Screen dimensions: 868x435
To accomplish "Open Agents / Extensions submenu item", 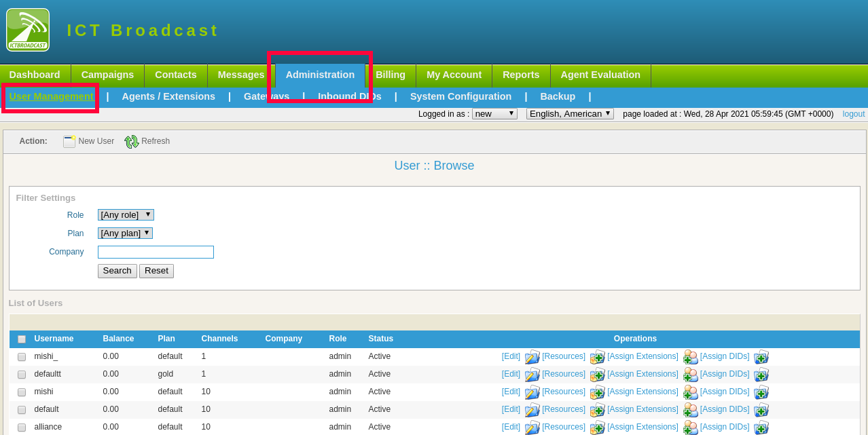I will coord(168,96).
